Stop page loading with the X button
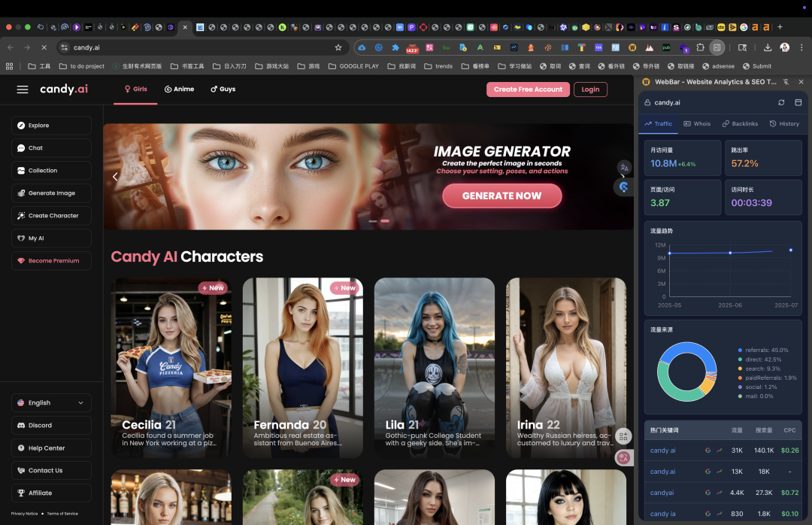 [44, 47]
